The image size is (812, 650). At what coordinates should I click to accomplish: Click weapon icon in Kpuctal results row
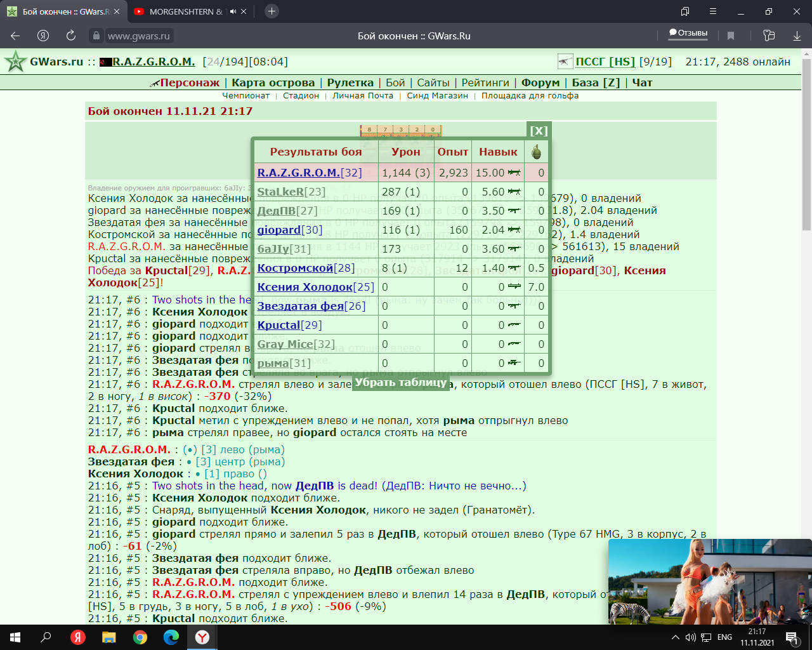pos(514,325)
